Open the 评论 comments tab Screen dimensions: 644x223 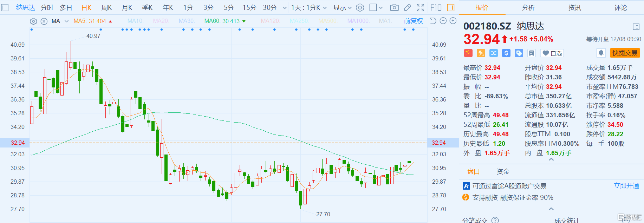621,7
